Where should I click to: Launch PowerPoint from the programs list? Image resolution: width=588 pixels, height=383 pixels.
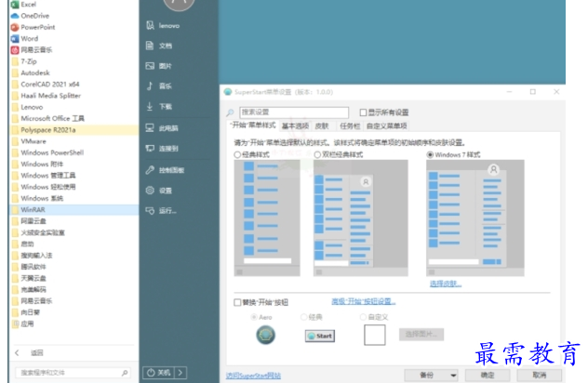coord(33,27)
